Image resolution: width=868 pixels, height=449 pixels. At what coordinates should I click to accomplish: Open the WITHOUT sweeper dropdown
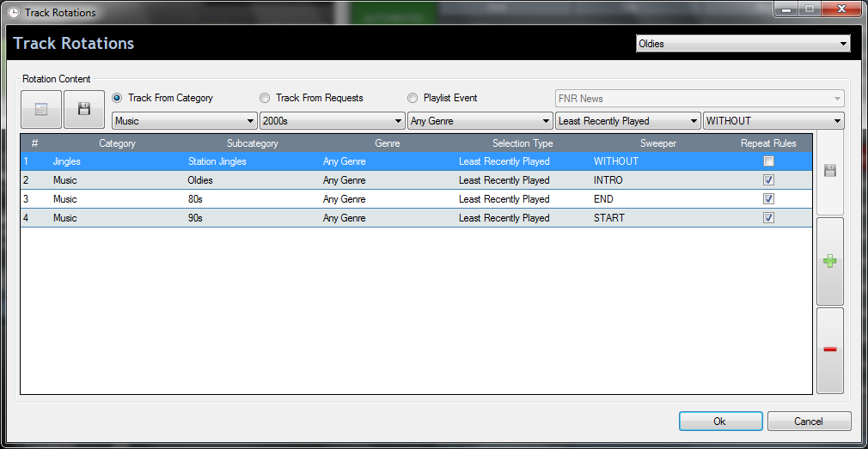(773, 121)
